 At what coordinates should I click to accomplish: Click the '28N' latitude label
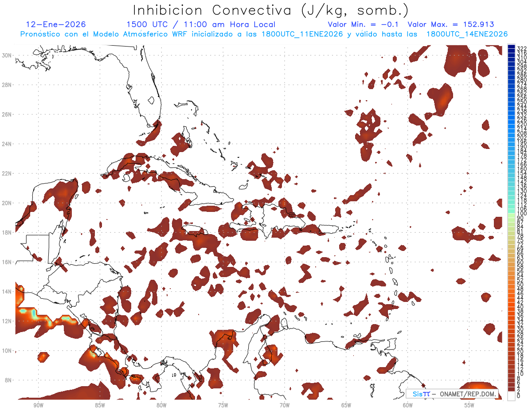[x=7, y=85]
